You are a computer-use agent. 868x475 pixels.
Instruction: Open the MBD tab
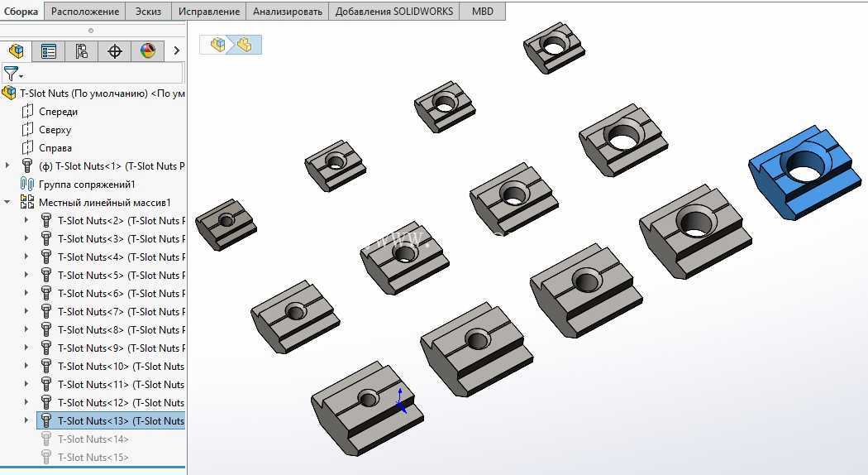[483, 11]
